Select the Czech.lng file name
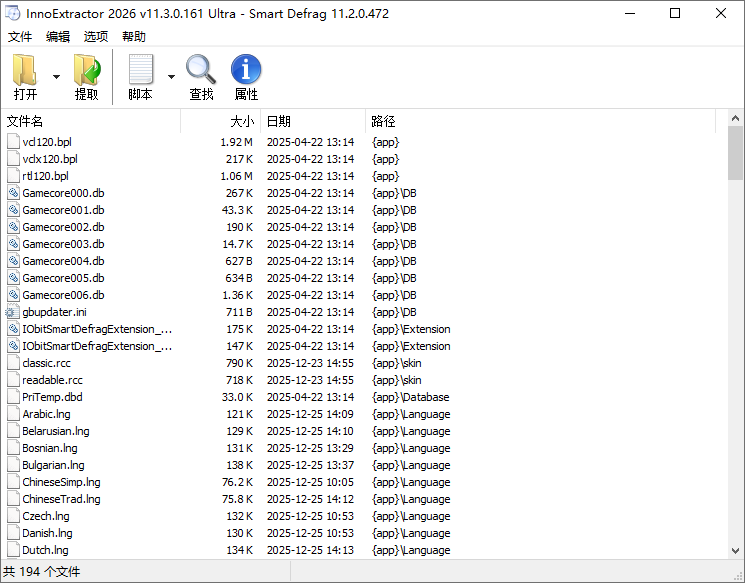Image resolution: width=745 pixels, height=583 pixels. [x=46, y=516]
